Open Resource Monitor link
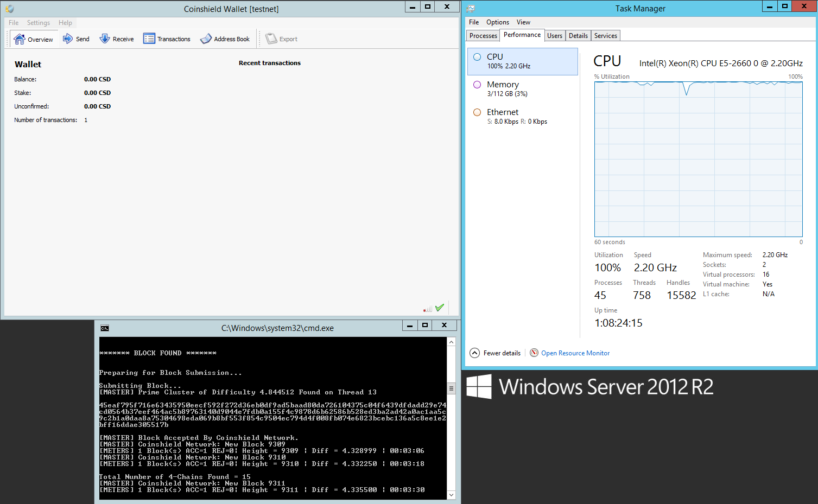 point(575,353)
